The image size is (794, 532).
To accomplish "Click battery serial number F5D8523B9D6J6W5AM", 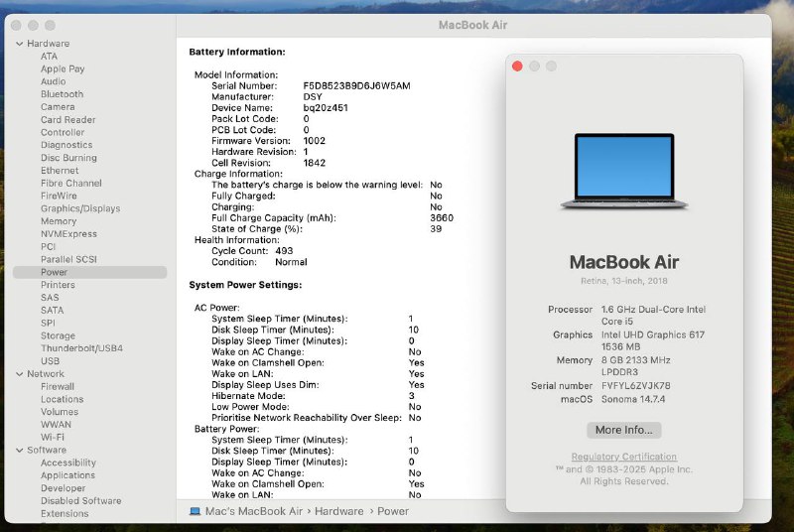I will pyautogui.click(x=356, y=86).
